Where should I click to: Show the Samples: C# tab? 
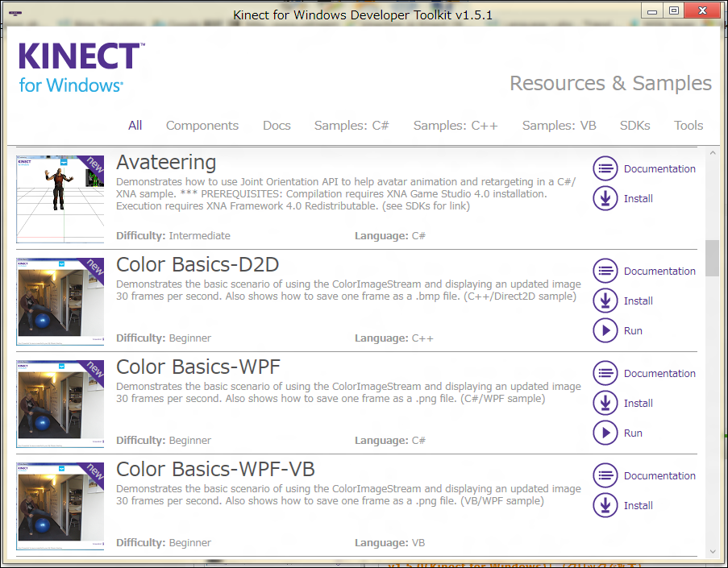[352, 126]
